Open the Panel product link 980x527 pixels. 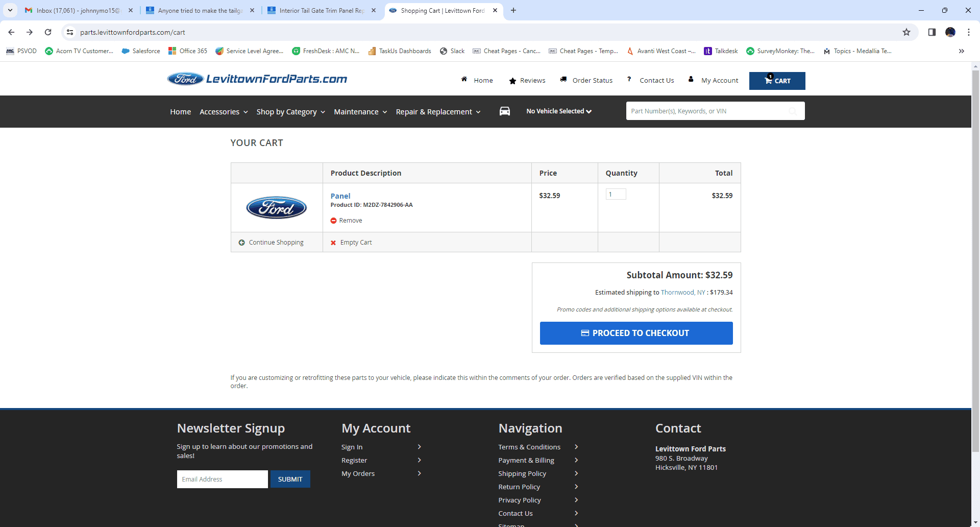tap(340, 196)
